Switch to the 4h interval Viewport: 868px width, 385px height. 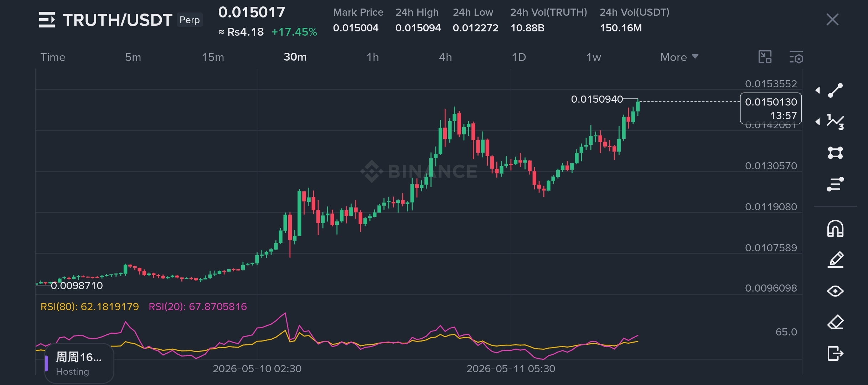pyautogui.click(x=445, y=57)
